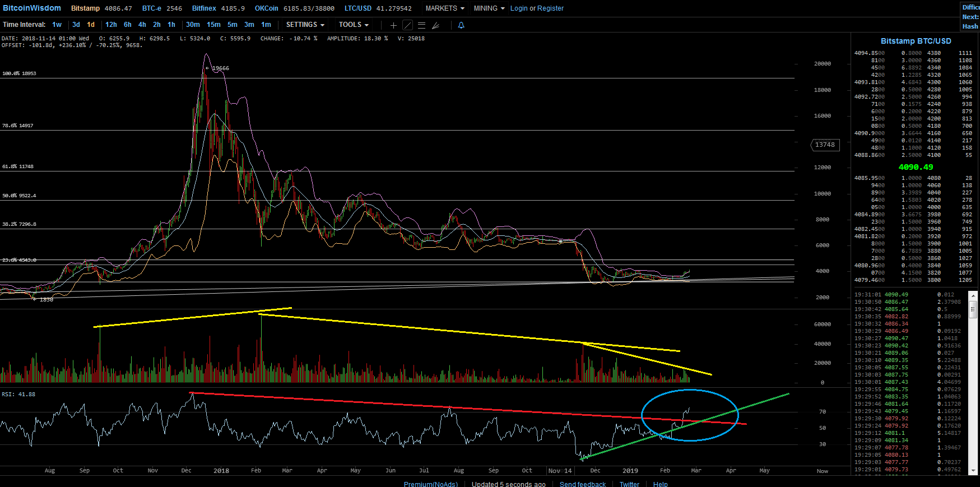This screenshot has width=980, height=487.
Task: Choose the 2h time interval
Action: [157, 25]
